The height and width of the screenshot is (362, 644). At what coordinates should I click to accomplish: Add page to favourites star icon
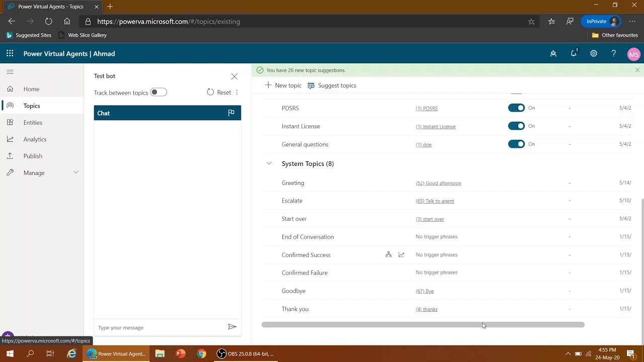point(531,21)
